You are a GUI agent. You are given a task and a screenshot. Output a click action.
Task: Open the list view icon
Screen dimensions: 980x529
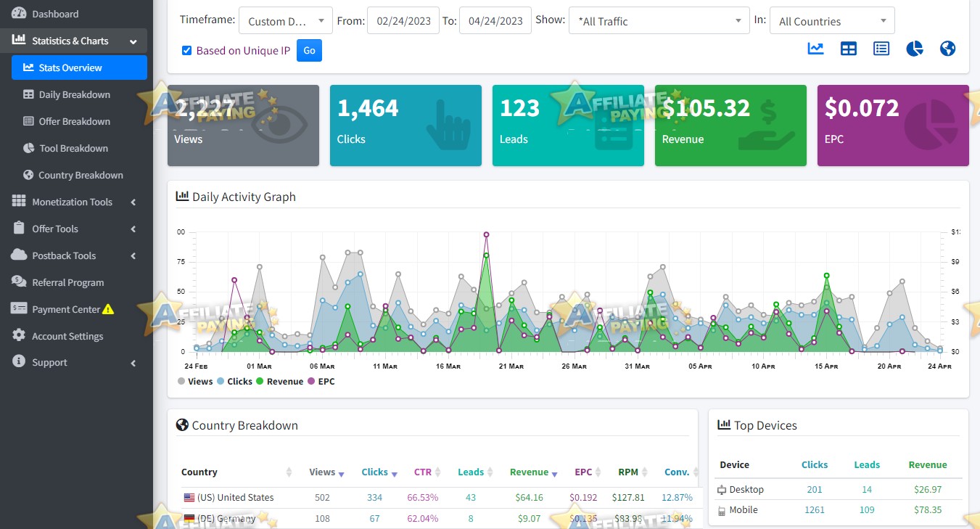pos(881,49)
